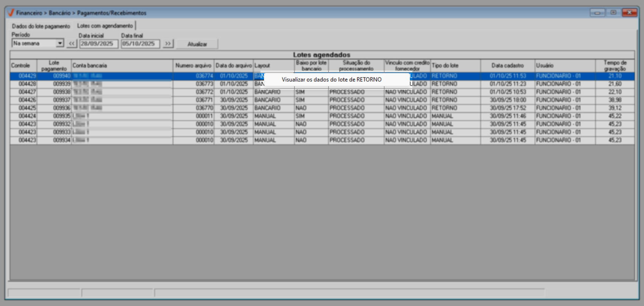The width and height of the screenshot is (644, 306).
Task: Click the Baixo por lote bancario header
Action: (x=312, y=66)
